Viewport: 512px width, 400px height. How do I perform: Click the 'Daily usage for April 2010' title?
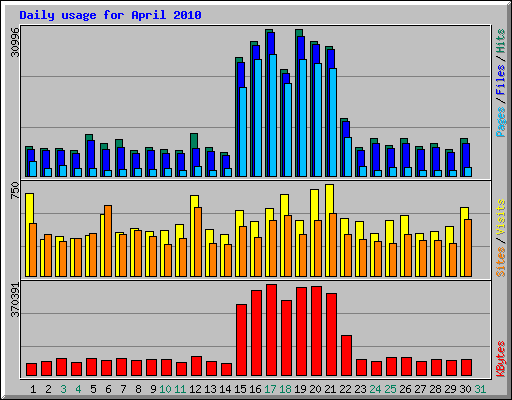coord(110,15)
